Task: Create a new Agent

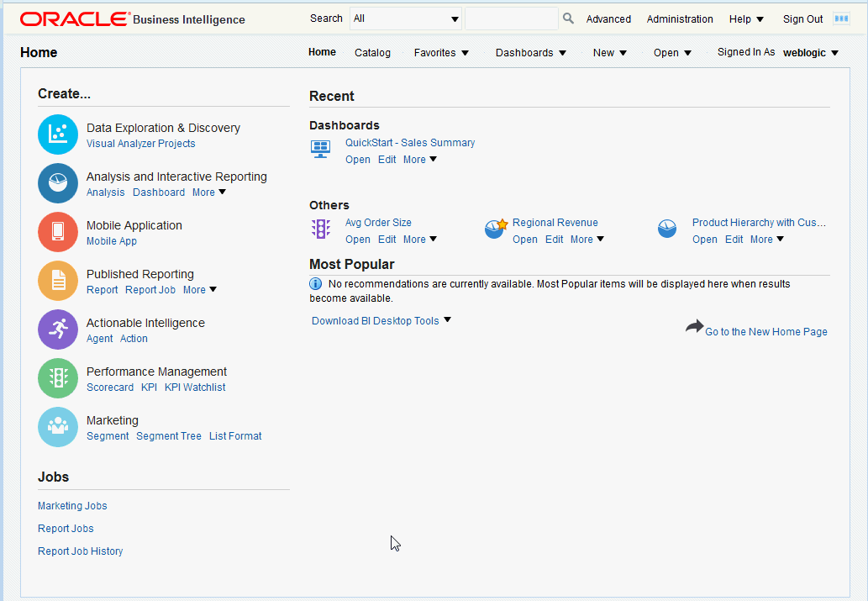Action: 100,339
